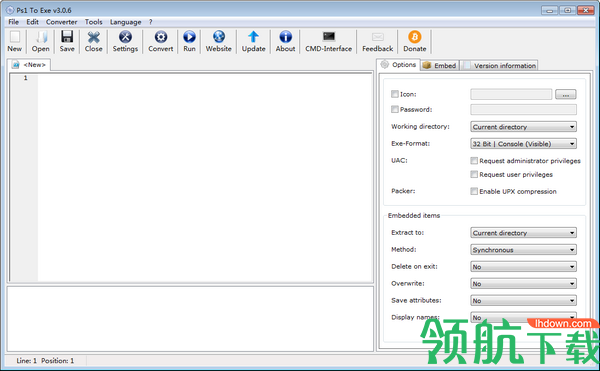Enable the Icon checkbox
600x371 pixels.
pos(395,94)
